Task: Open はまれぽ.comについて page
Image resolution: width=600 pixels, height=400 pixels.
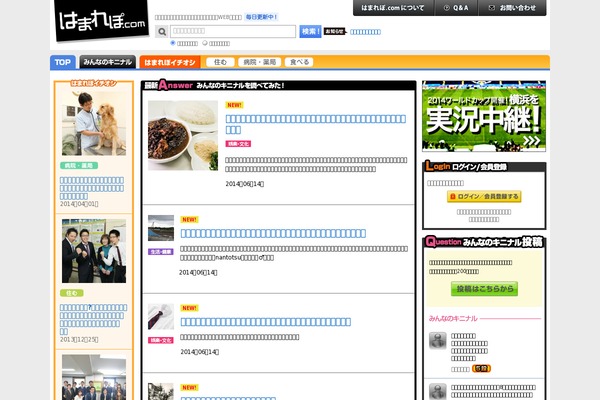Action: [393, 8]
